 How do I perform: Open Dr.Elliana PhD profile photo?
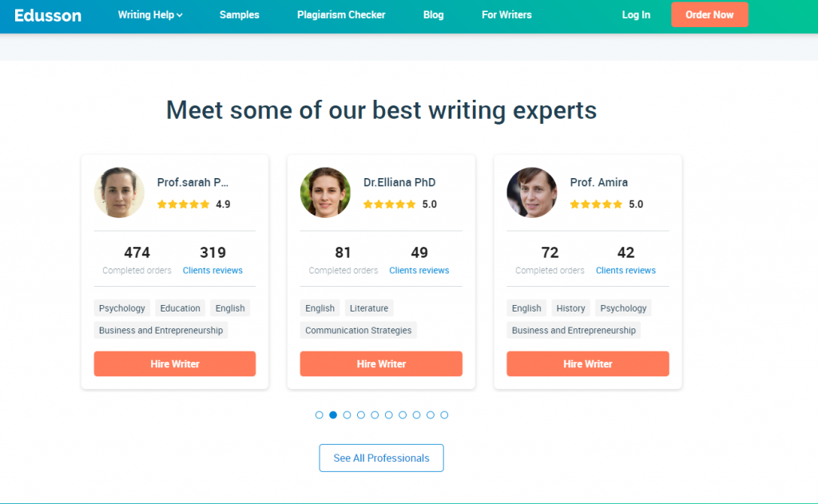point(326,192)
